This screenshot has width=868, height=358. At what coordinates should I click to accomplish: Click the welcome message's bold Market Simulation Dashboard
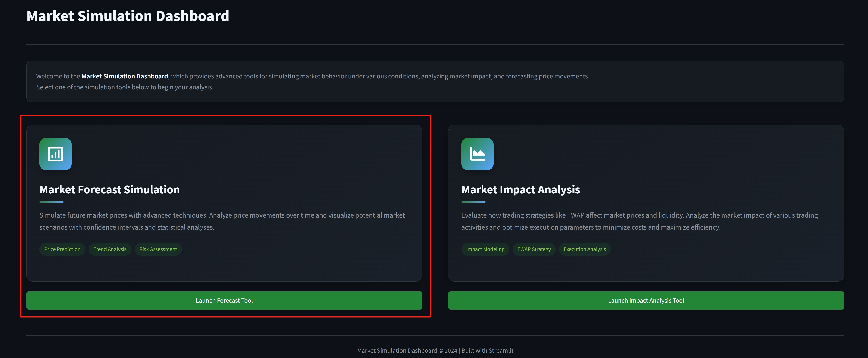tap(125, 76)
